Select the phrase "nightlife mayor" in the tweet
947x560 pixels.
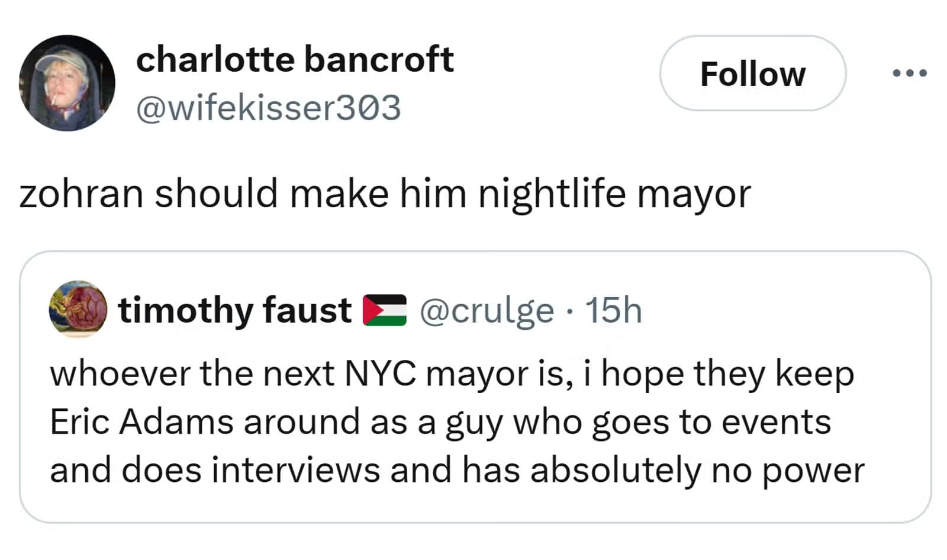click(614, 194)
